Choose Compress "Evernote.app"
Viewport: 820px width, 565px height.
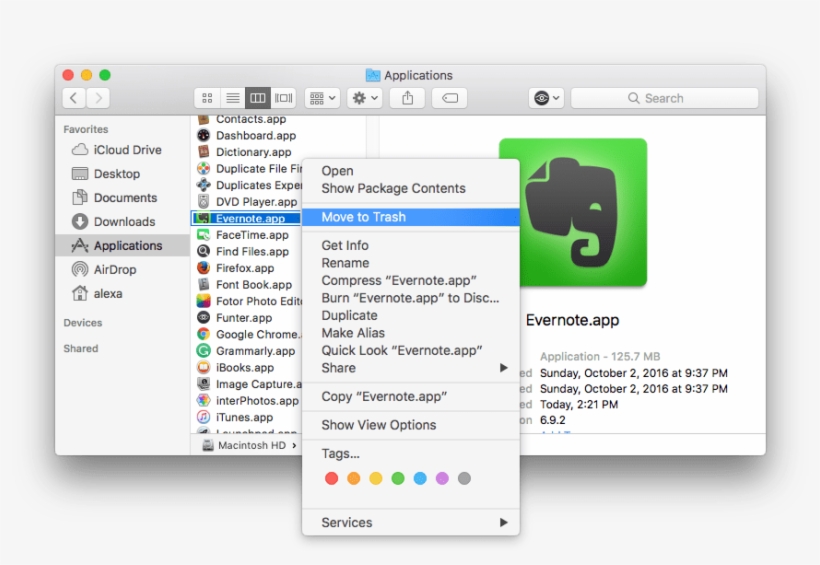(x=411, y=280)
